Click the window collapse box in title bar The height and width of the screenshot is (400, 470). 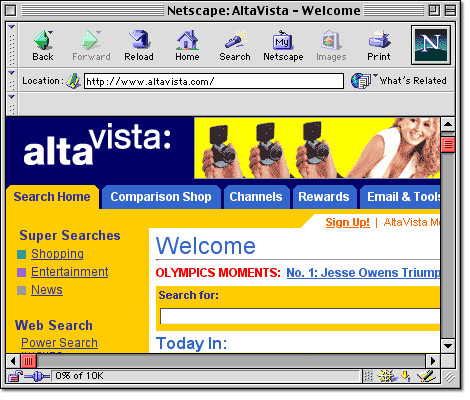click(450, 11)
